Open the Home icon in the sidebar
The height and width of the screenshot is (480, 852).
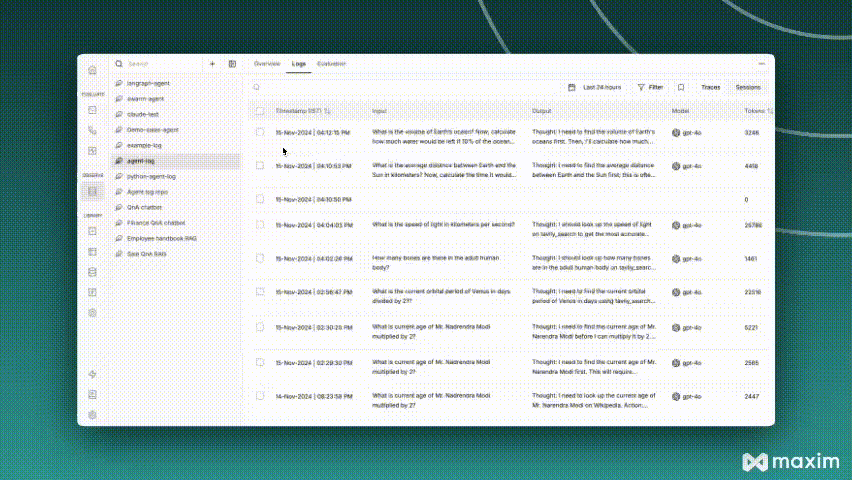point(92,70)
